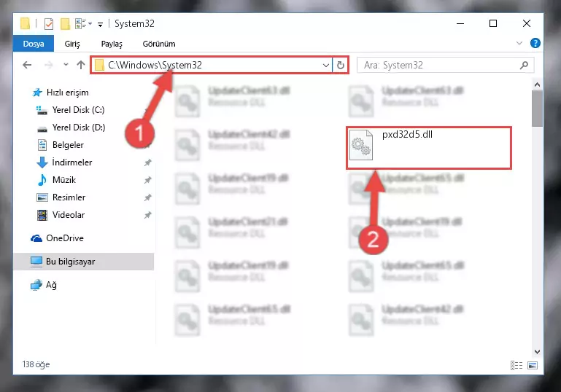This screenshot has width=561, height=392.
Task: Open the Dosya menu tab
Action: (34, 44)
